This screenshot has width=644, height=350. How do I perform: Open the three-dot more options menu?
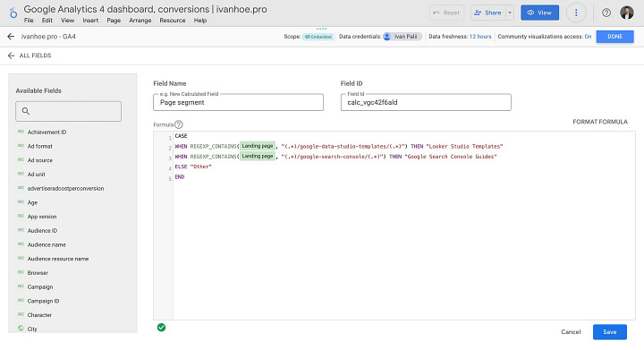(576, 13)
